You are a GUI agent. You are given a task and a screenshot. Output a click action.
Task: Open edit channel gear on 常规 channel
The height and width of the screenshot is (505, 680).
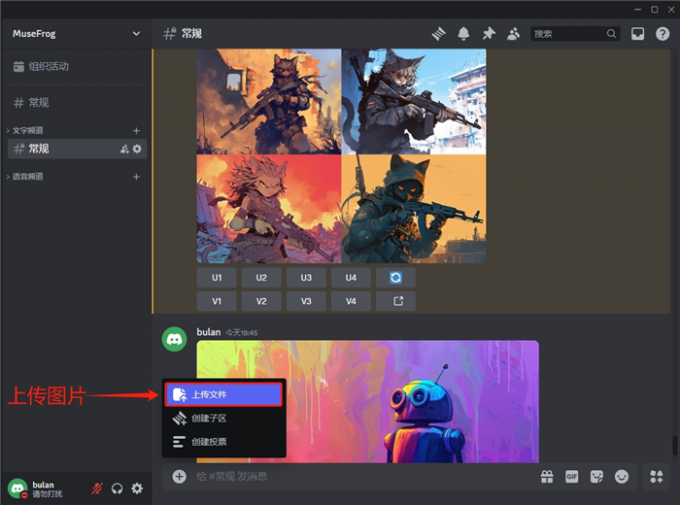pos(137,149)
